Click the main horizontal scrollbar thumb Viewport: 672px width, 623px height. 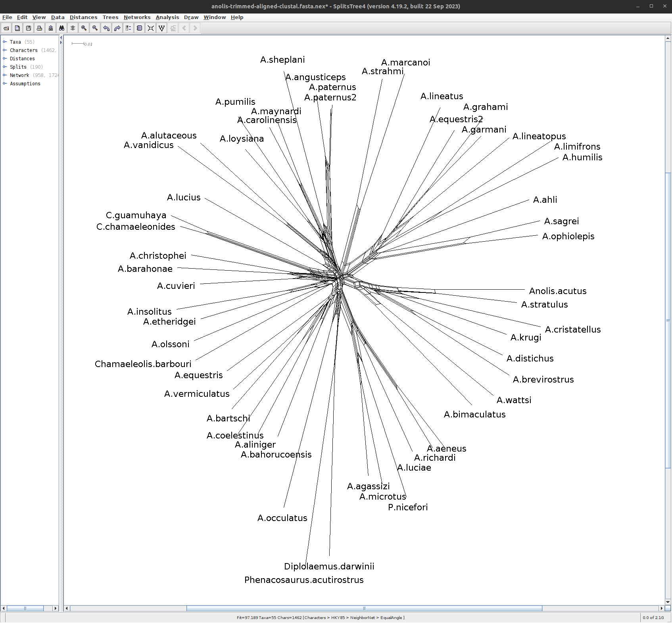pyautogui.click(x=364, y=608)
